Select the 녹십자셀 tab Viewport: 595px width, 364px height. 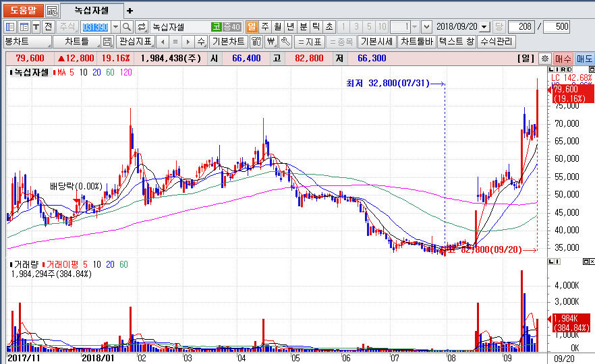pyautogui.click(x=92, y=11)
